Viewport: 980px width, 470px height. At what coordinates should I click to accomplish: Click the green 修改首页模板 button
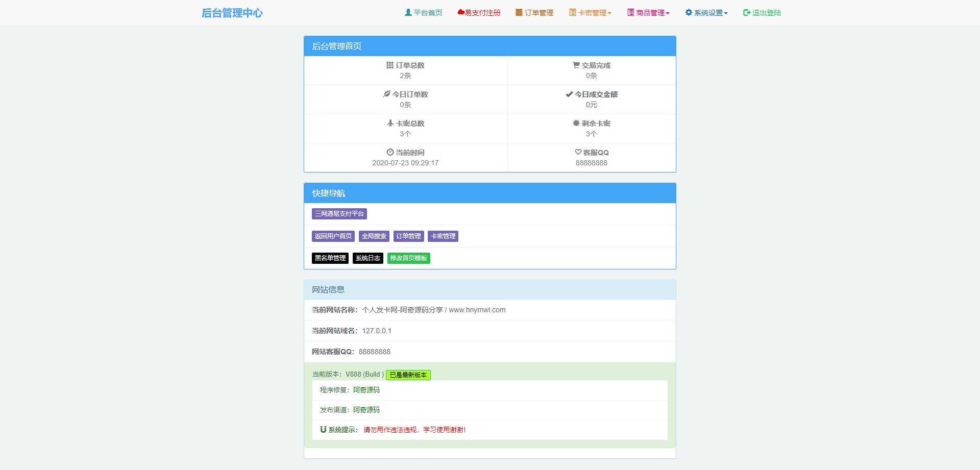[x=408, y=258]
